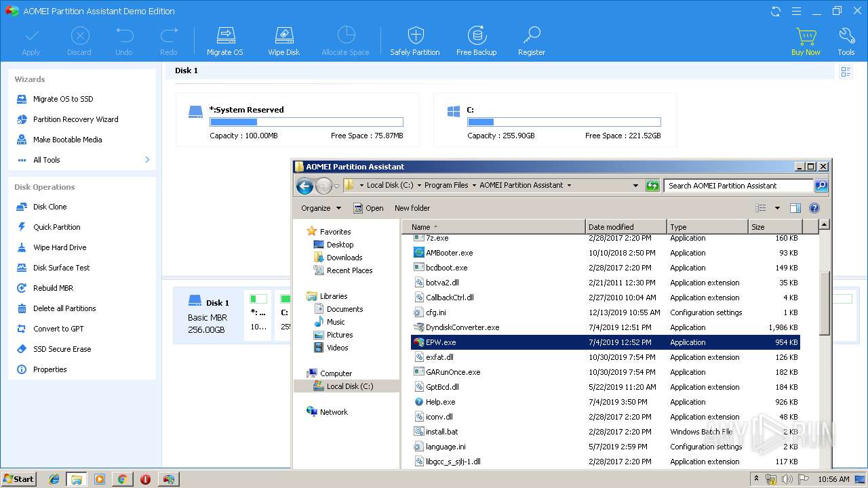
Task: Select Documents library in navigation pane
Action: click(x=344, y=309)
